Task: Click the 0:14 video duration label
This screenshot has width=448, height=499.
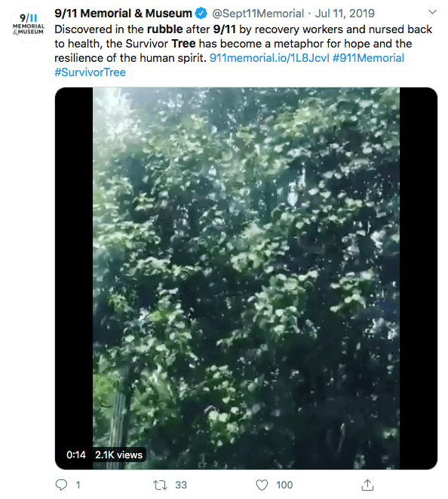Action: (x=76, y=455)
